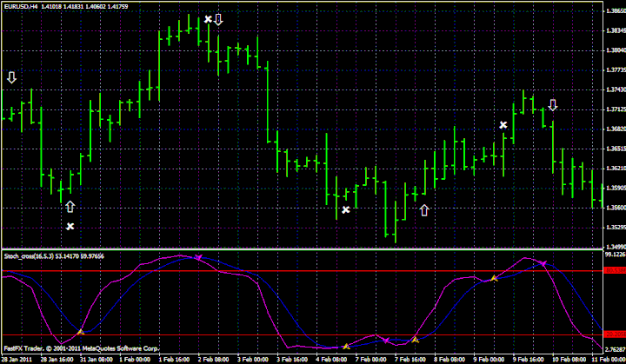Click the 1.3529 price scale label
The image size is (626, 364).
click(x=616, y=227)
